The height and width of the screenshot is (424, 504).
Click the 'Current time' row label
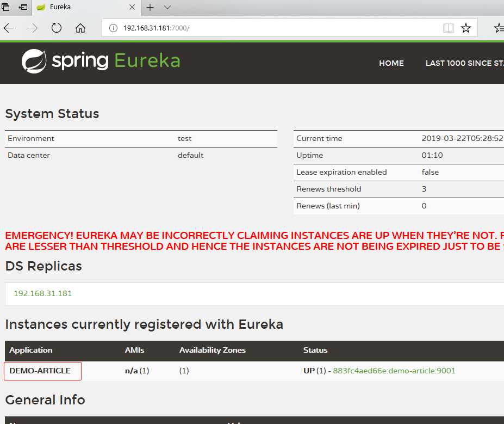[x=319, y=139]
